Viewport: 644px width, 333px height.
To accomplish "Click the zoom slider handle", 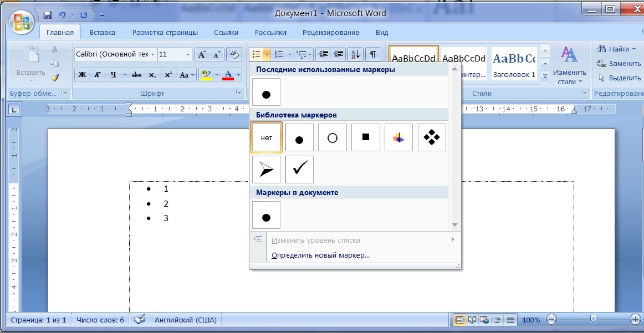I will [x=593, y=319].
